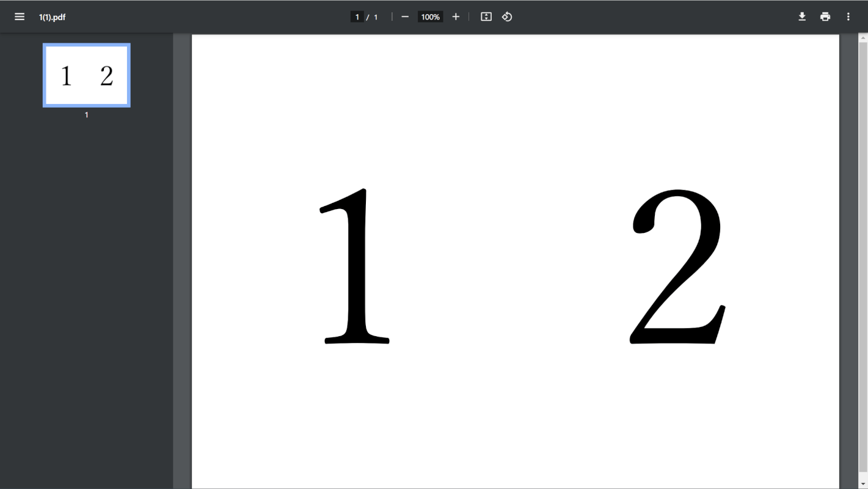Open the three-dot more actions menu
The image size is (868, 489).
[x=848, y=17]
